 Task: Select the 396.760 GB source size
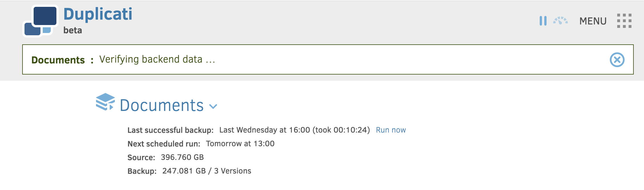(182, 157)
